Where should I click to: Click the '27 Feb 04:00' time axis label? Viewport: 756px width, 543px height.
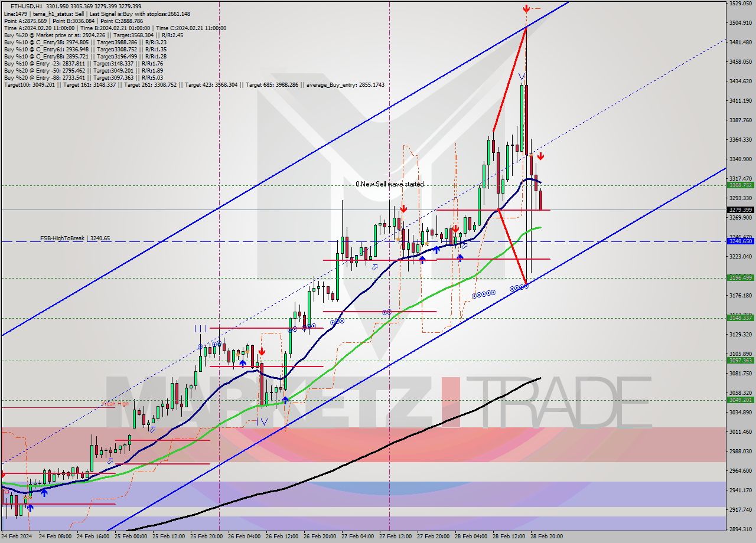point(357,537)
